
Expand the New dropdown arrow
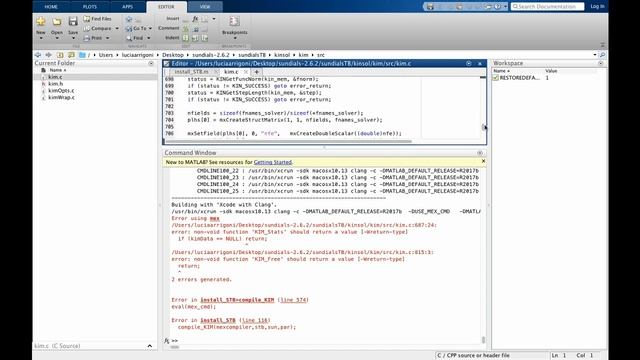click(40, 38)
